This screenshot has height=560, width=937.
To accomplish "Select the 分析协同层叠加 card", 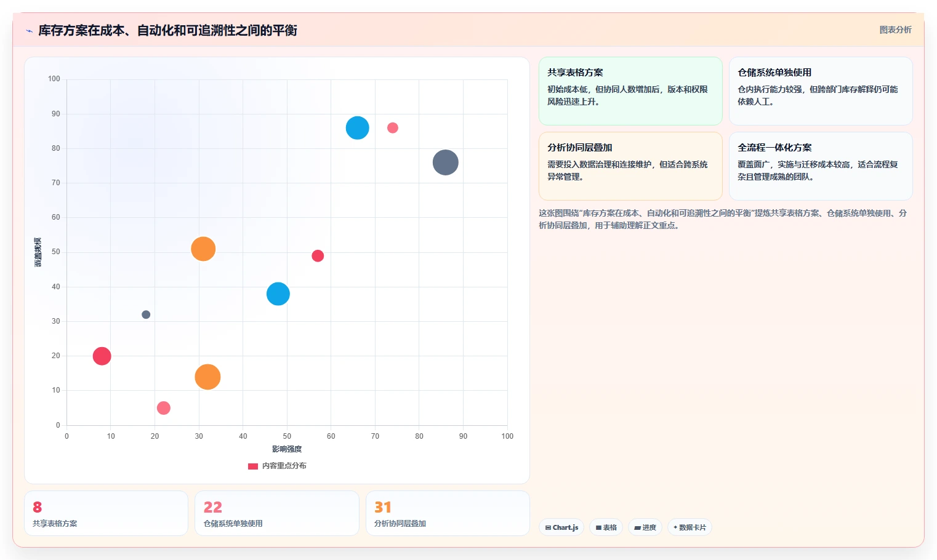I will click(630, 166).
